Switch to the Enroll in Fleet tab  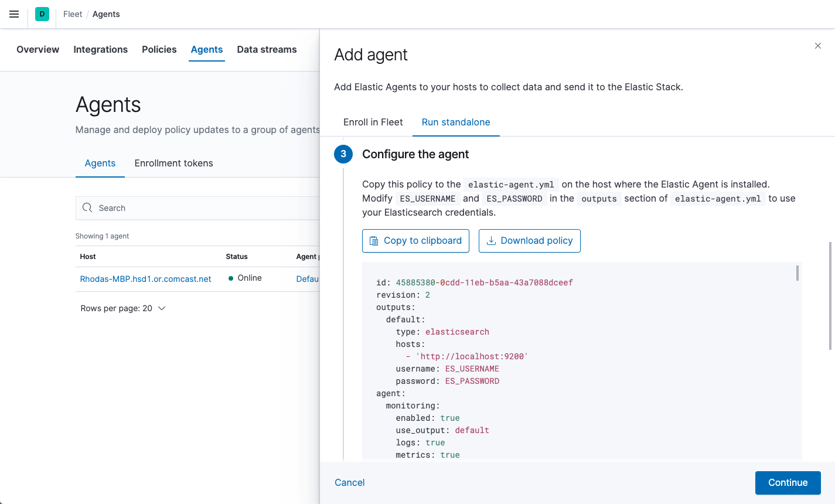point(373,122)
